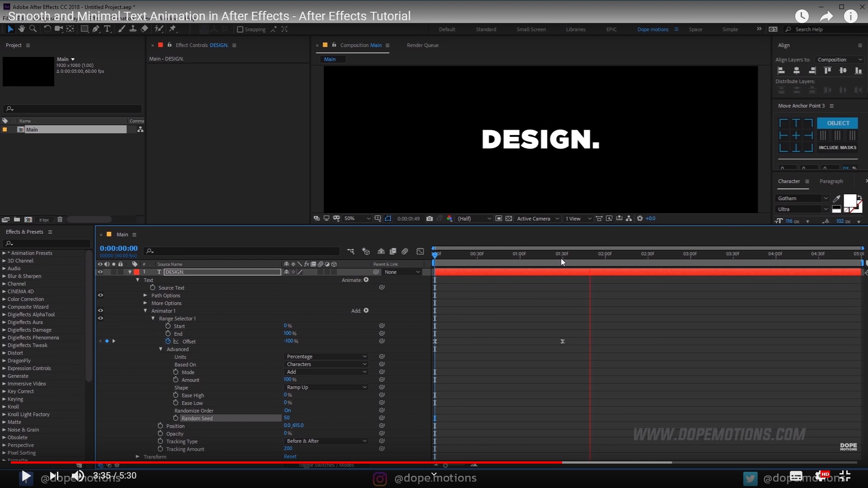868x488 pixels.
Task: Open the Add menu for Animator 1
Action: coord(366,310)
